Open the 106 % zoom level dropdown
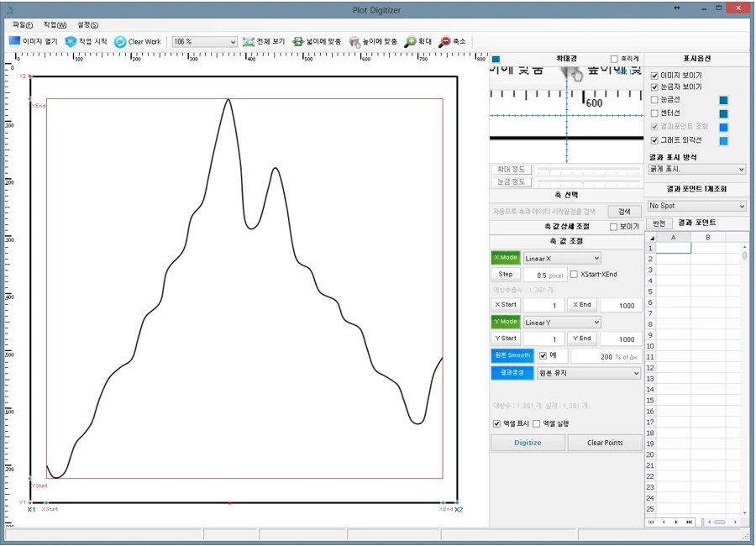This screenshot has width=756, height=546. [x=204, y=42]
